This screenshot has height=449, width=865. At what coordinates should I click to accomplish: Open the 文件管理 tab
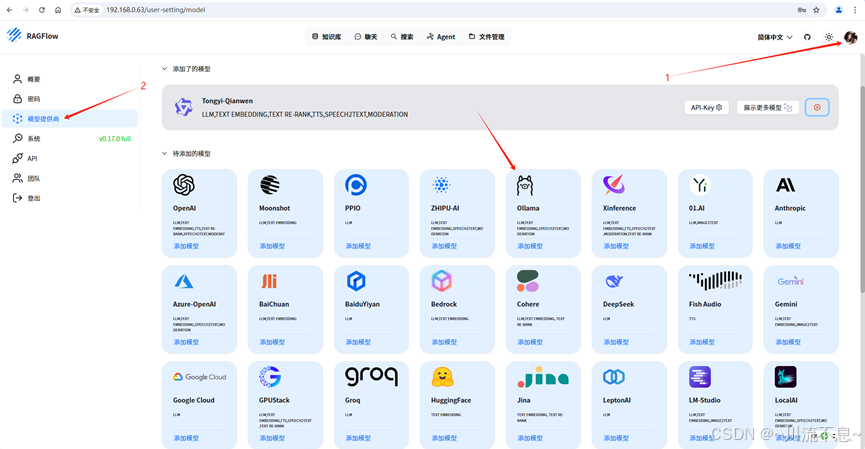click(487, 37)
